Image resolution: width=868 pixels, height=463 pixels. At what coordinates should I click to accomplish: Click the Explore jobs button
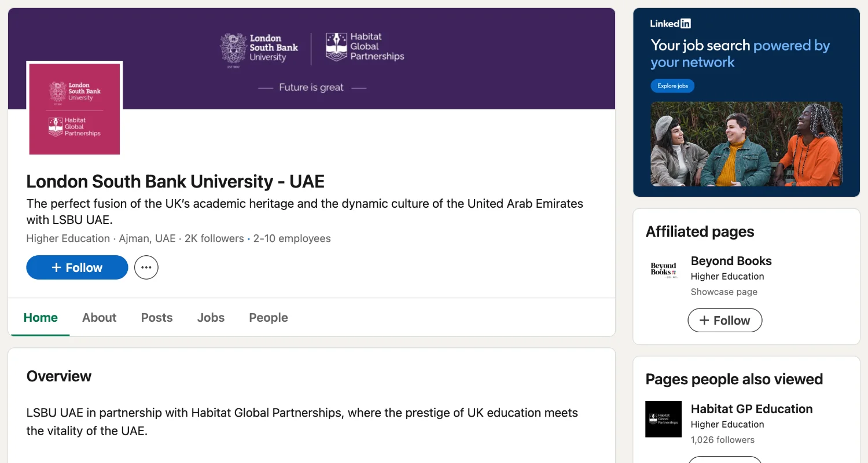[672, 85]
